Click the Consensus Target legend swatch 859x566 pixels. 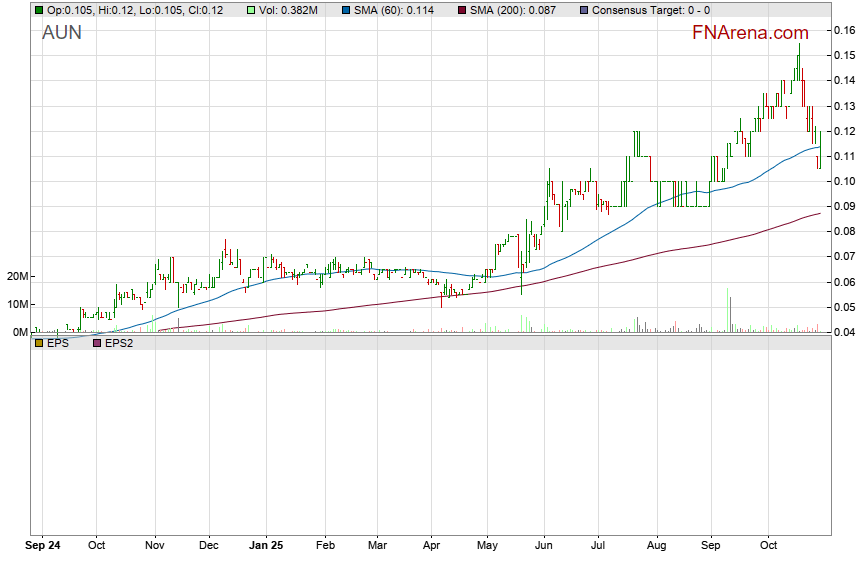(x=584, y=10)
